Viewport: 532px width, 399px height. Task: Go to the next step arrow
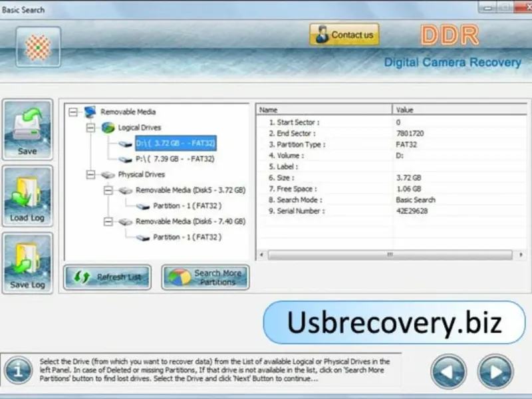pos(495,372)
